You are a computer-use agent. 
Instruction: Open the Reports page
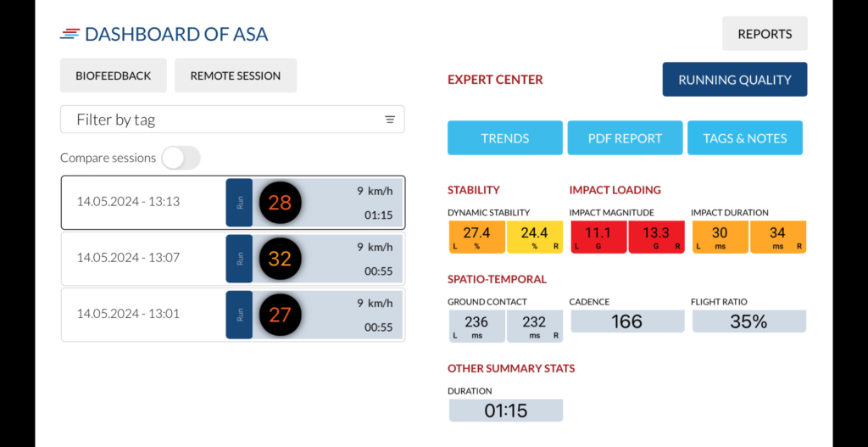pos(765,34)
